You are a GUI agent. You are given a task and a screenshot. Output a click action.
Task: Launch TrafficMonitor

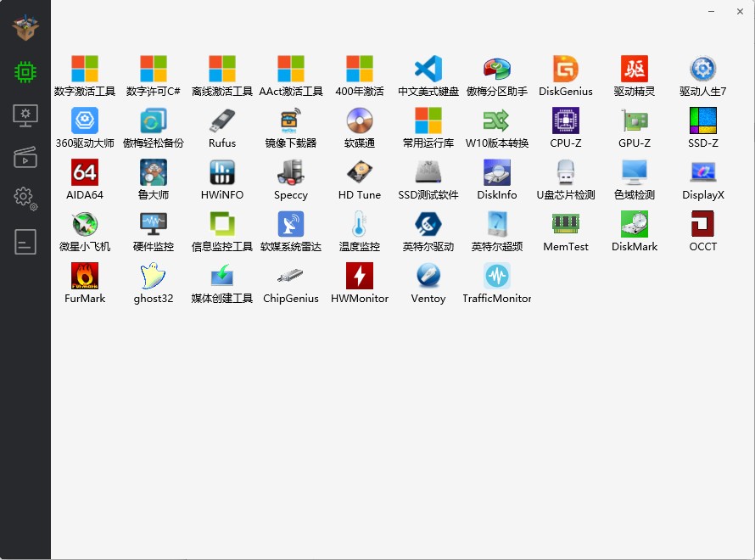click(x=497, y=283)
